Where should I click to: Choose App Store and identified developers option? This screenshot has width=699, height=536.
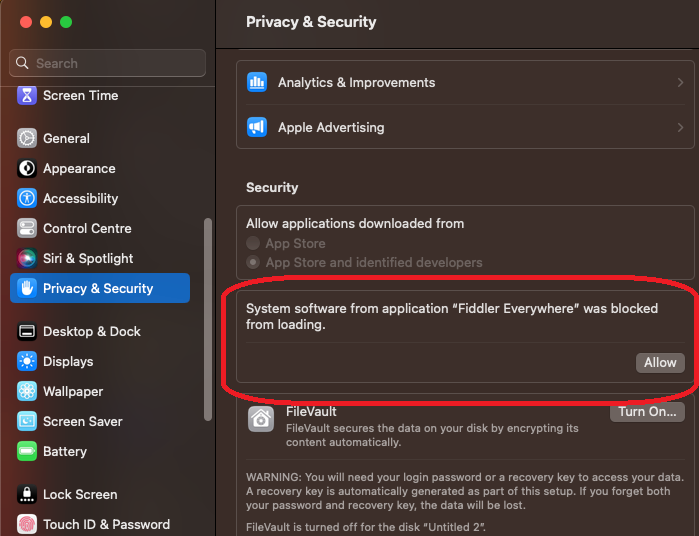[x=253, y=263]
